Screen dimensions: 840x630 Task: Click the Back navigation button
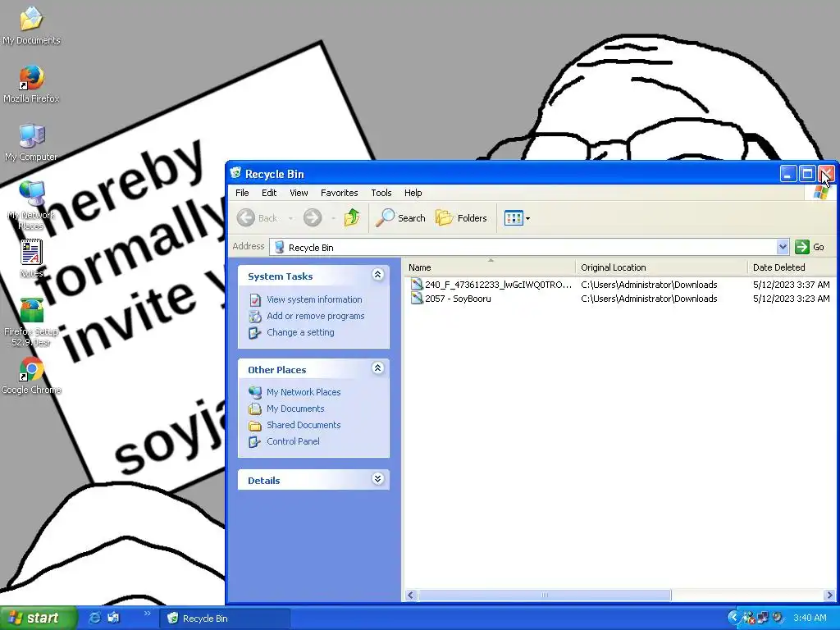click(x=258, y=218)
